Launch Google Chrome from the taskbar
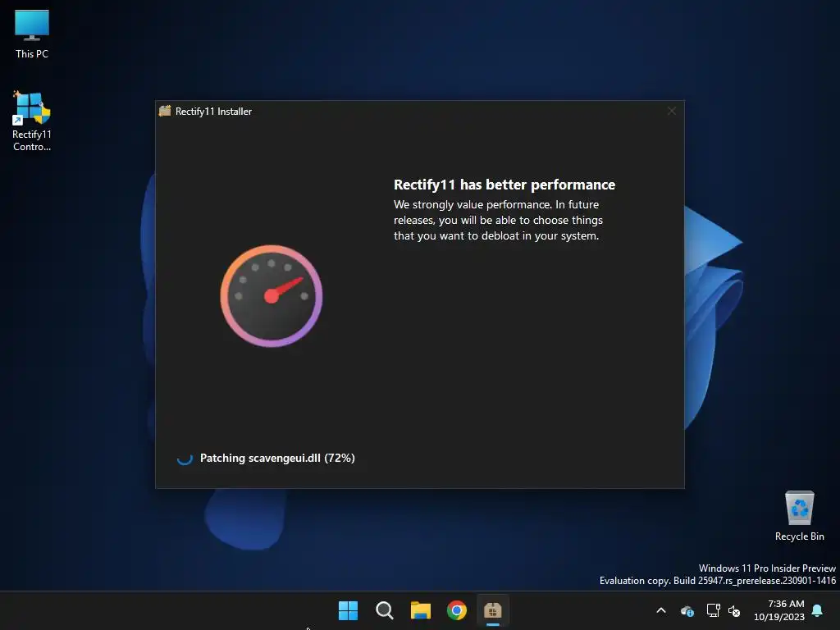The image size is (840, 630). (457, 610)
